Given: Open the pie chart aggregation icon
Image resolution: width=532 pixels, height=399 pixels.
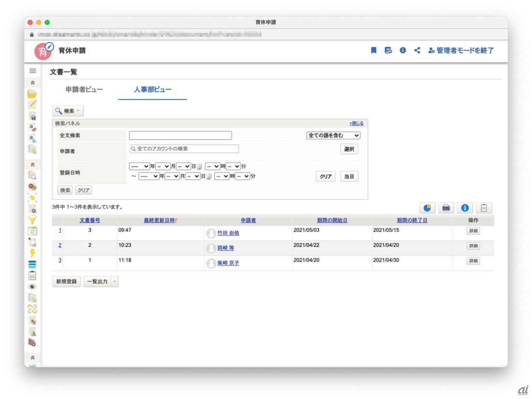Looking at the screenshot, I should tap(427, 208).
